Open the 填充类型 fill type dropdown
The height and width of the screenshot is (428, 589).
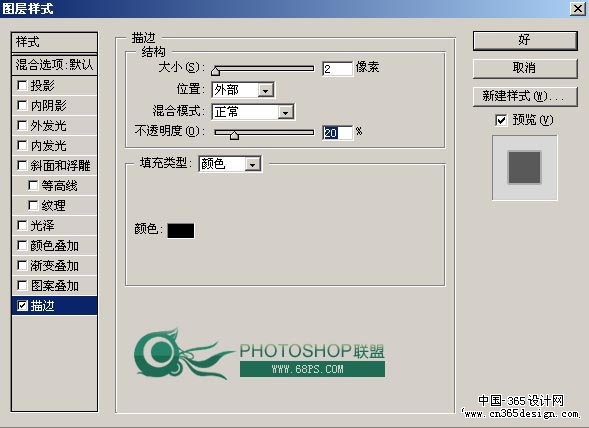252,164
